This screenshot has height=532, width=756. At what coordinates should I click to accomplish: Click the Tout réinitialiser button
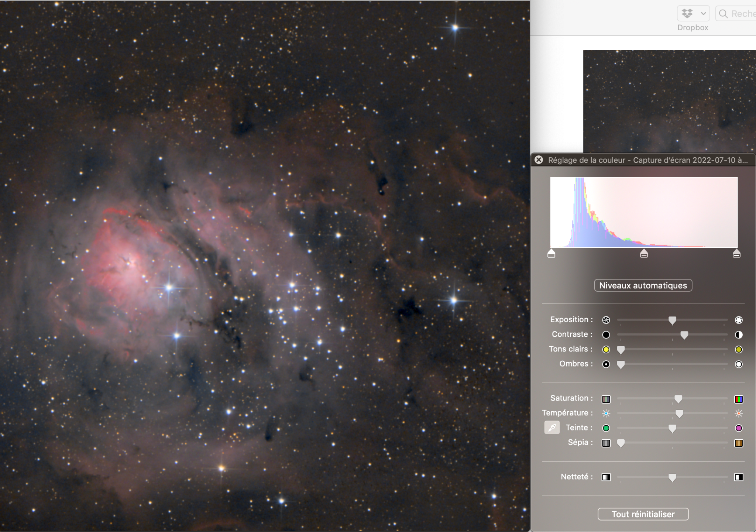(x=643, y=514)
